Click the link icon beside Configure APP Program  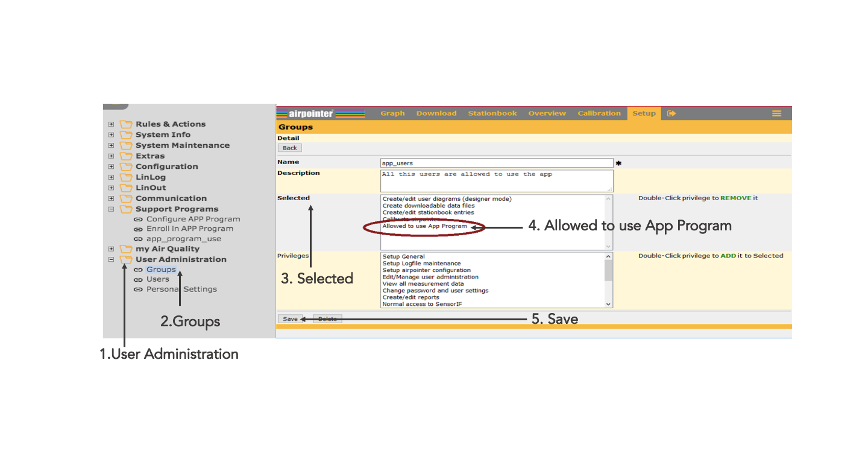138,220
